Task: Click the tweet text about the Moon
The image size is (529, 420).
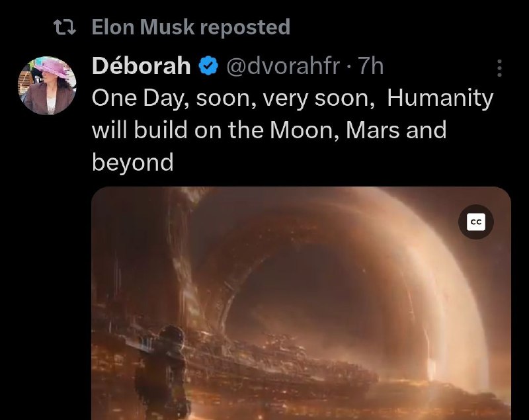Action: pos(292,130)
